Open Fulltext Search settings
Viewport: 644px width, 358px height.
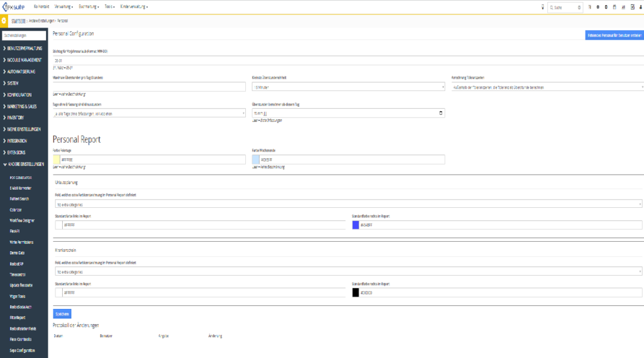[x=19, y=199]
